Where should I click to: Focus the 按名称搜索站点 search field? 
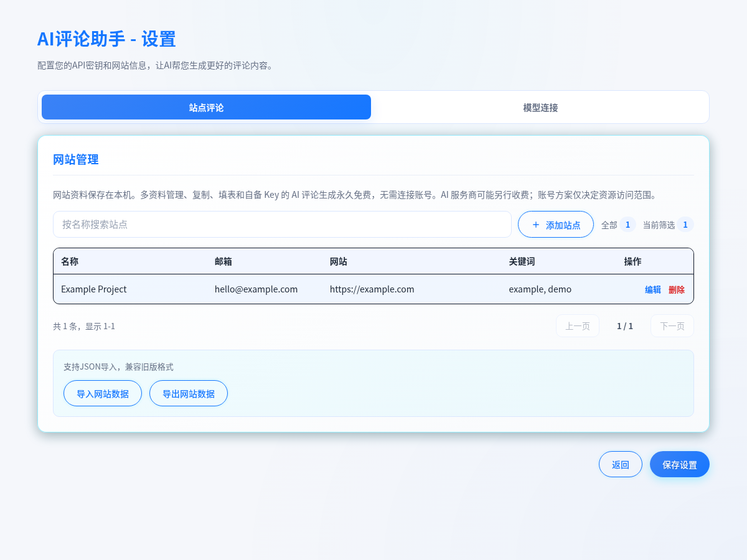282,224
